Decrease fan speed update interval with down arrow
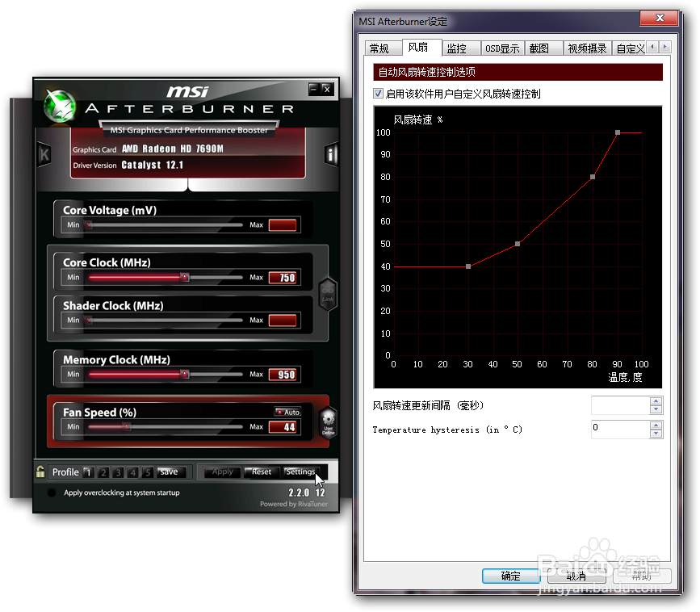The width and height of the screenshot is (700, 612). point(656,410)
